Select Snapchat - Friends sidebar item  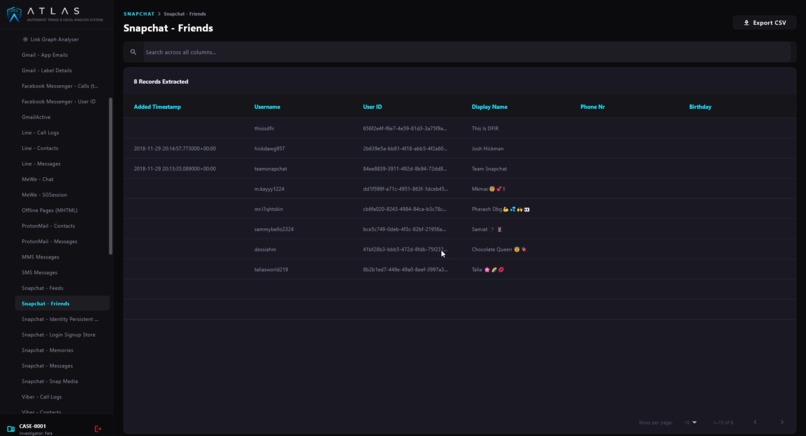click(x=62, y=303)
